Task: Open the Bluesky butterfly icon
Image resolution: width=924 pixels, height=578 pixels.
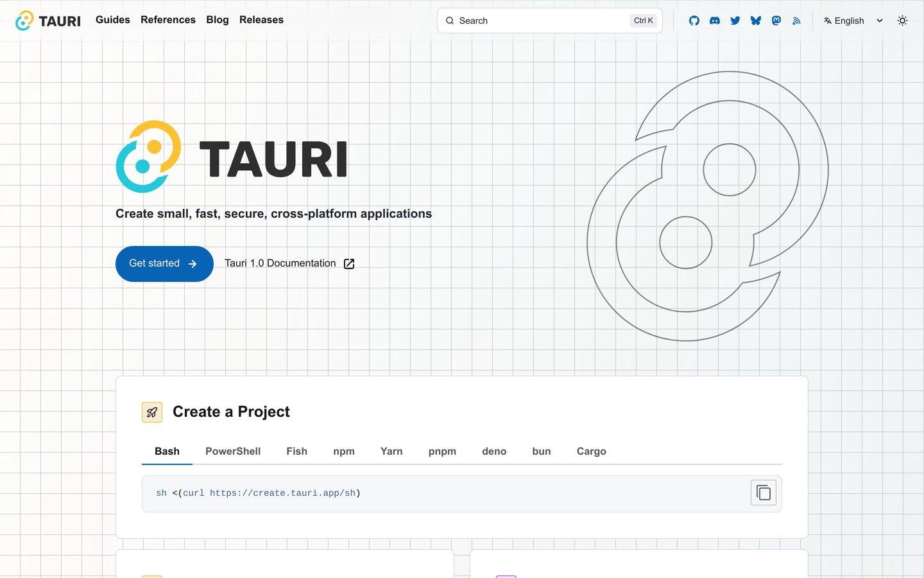Action: point(756,21)
